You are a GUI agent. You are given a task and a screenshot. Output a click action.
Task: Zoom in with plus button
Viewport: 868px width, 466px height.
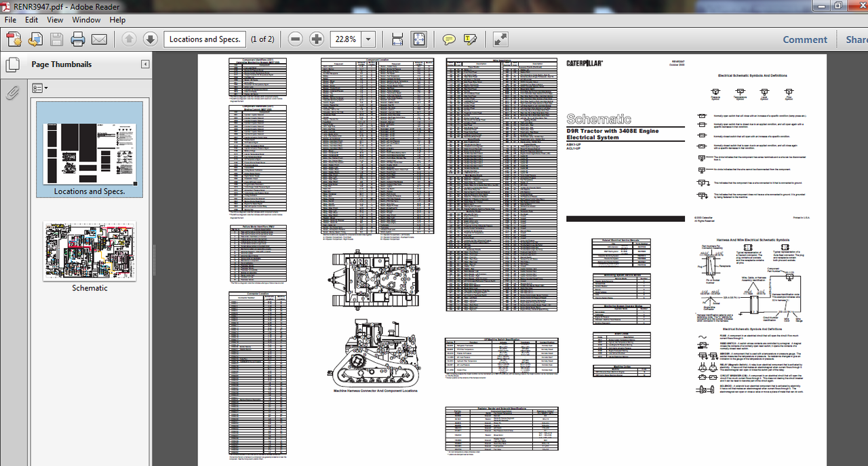[316, 39]
